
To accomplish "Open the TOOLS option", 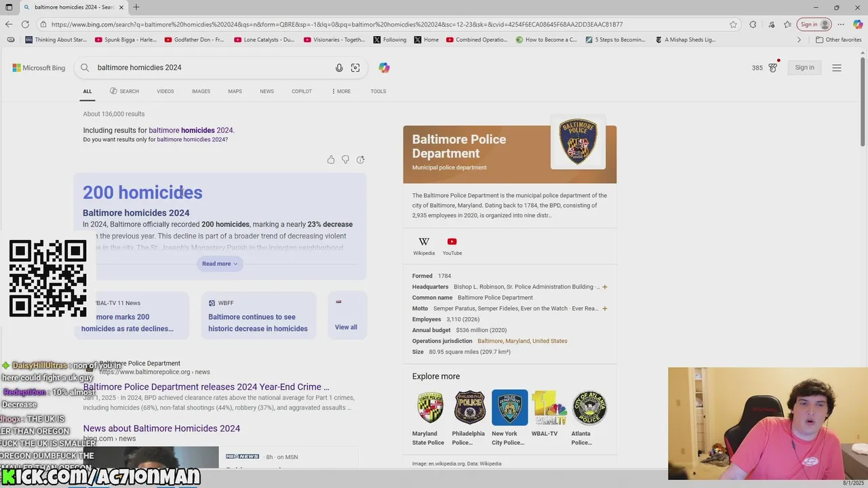I will click(378, 91).
